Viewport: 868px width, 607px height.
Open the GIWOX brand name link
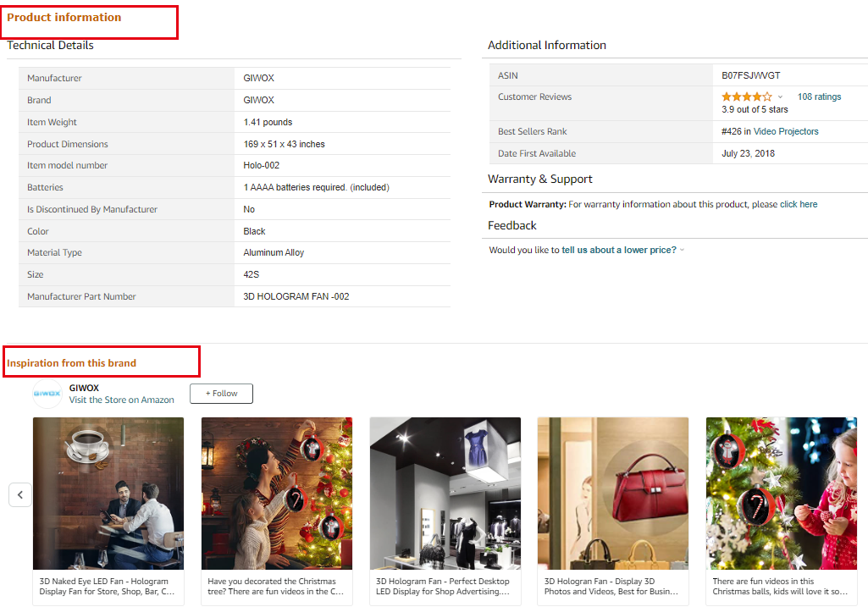(x=84, y=388)
